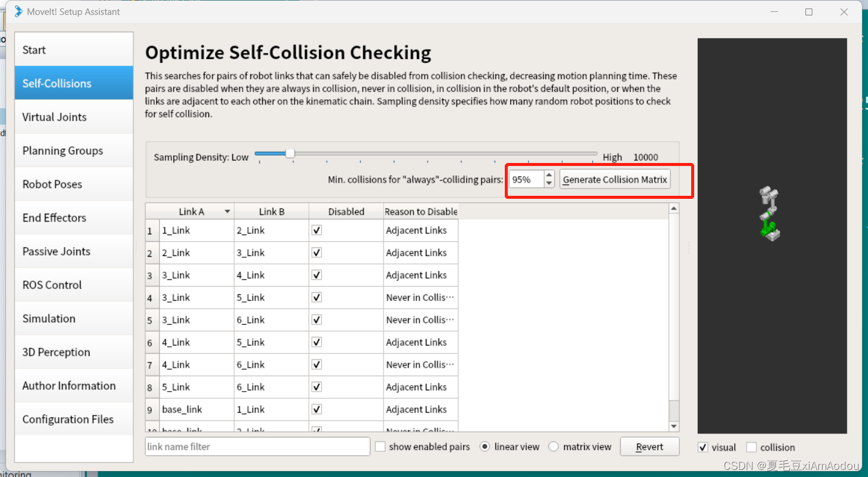Click up arrow of table scrollbar

click(x=674, y=208)
